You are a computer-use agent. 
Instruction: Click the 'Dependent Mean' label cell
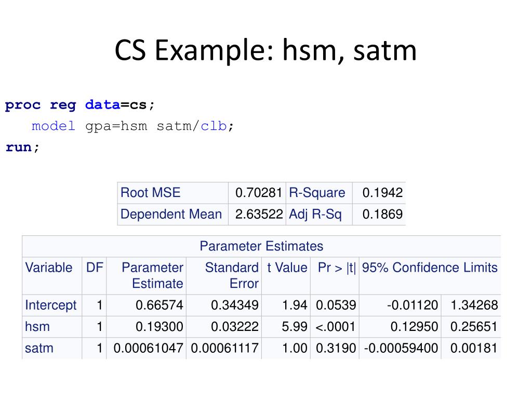click(172, 215)
